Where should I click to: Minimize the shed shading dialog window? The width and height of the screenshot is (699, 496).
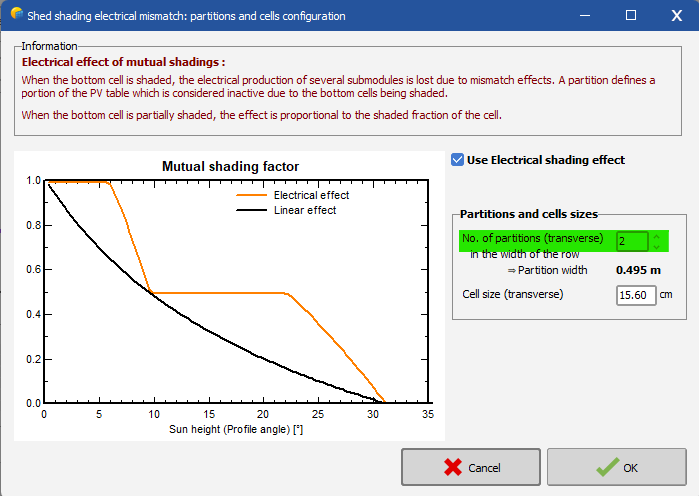585,16
